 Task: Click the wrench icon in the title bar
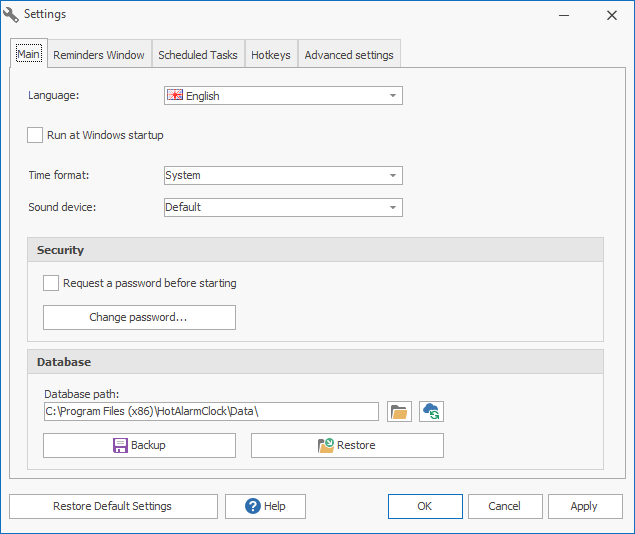[x=12, y=15]
